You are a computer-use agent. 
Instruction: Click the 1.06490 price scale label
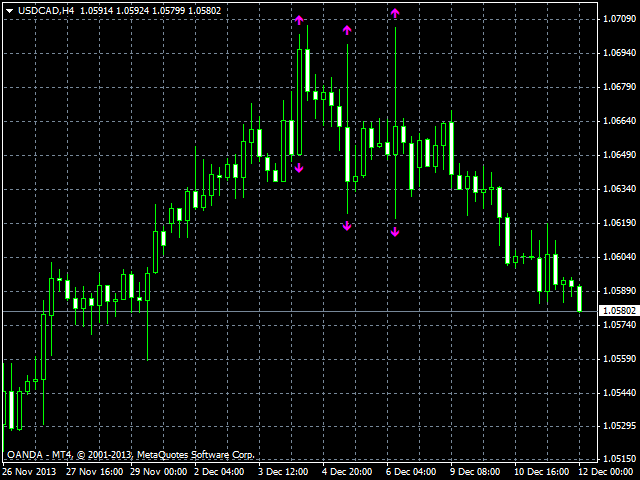620,155
